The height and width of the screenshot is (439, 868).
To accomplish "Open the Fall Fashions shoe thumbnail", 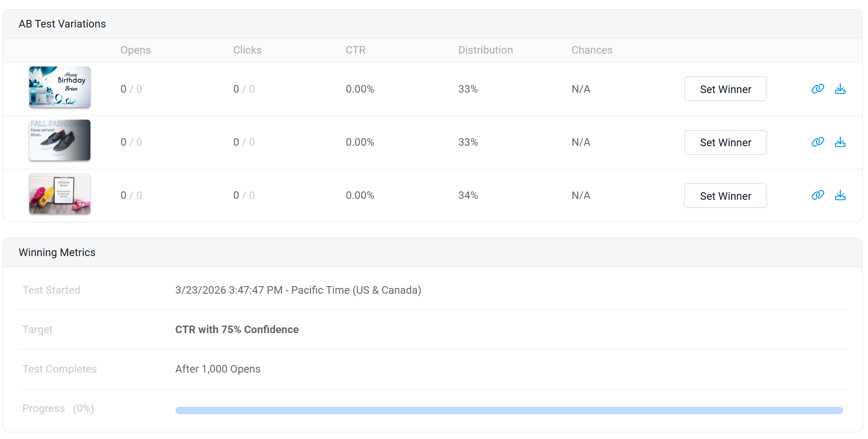I will (x=60, y=140).
